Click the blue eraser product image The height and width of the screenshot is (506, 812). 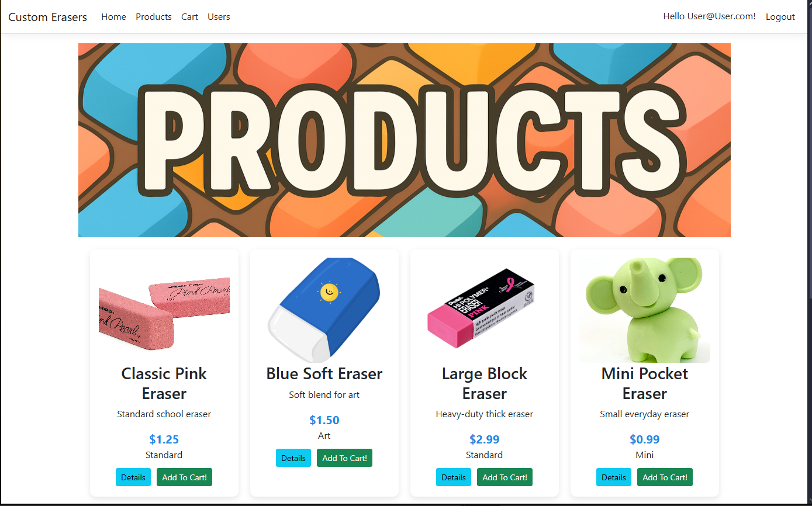[324, 310]
